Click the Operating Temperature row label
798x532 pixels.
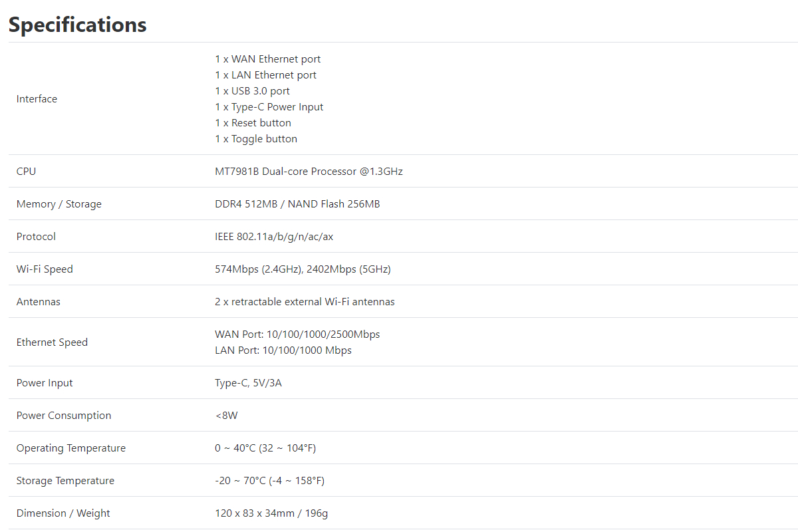(x=71, y=448)
